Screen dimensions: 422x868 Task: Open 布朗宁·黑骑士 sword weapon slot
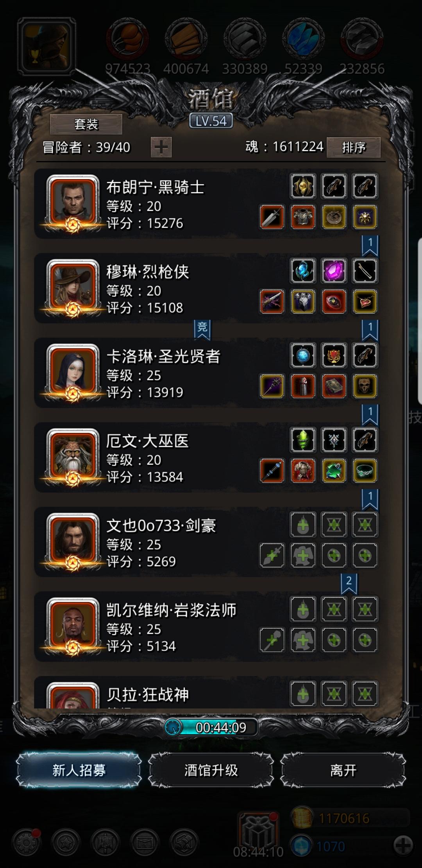[x=272, y=217]
